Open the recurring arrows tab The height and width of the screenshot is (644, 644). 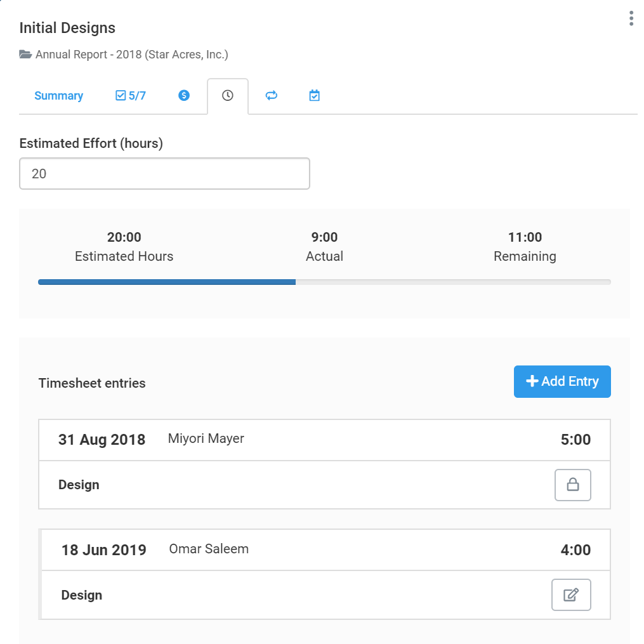[272, 96]
